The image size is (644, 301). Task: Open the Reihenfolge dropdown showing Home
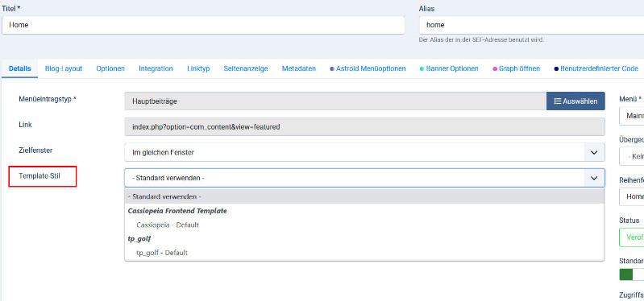(x=632, y=196)
